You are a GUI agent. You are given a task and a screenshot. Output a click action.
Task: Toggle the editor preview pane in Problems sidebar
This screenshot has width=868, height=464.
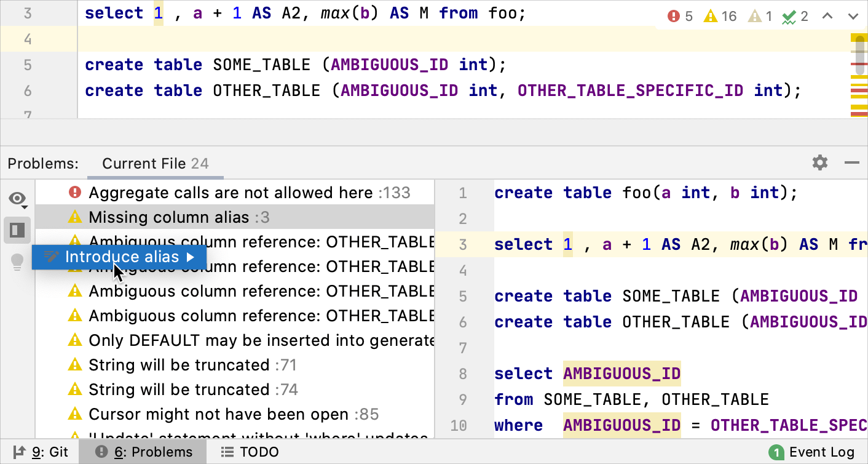click(x=17, y=230)
